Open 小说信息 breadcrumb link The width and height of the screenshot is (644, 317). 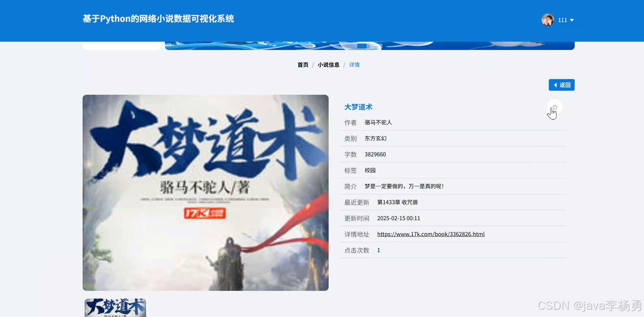pos(328,65)
